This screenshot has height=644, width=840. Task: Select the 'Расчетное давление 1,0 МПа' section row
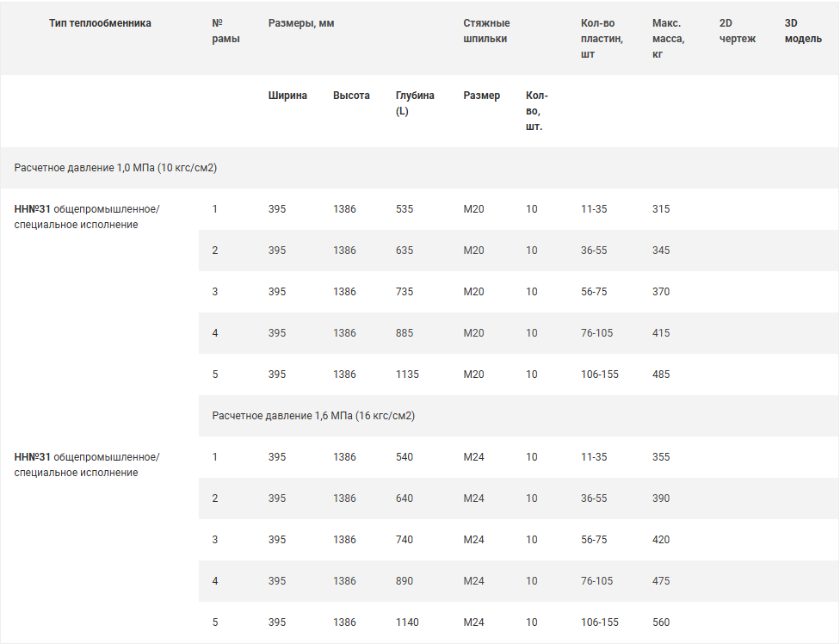[x=115, y=168]
